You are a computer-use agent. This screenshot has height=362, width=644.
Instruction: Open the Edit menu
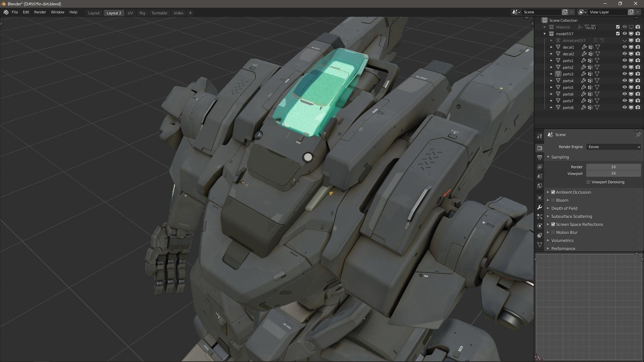(26, 12)
